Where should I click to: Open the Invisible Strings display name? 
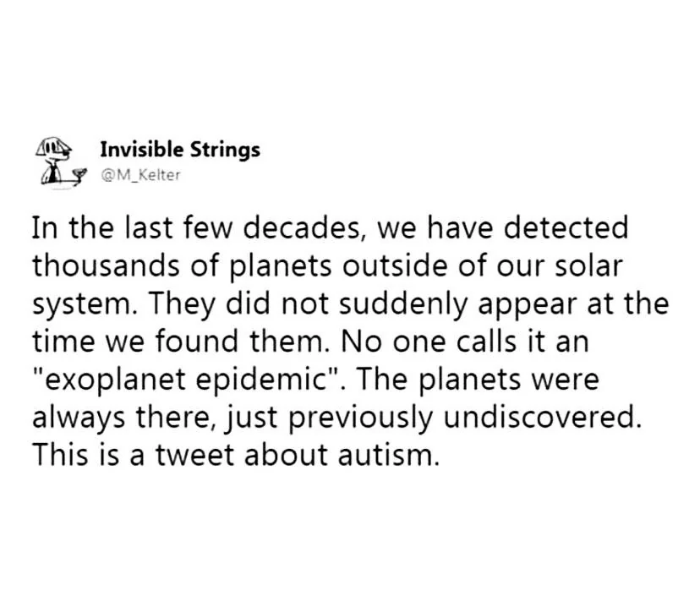coord(180,150)
